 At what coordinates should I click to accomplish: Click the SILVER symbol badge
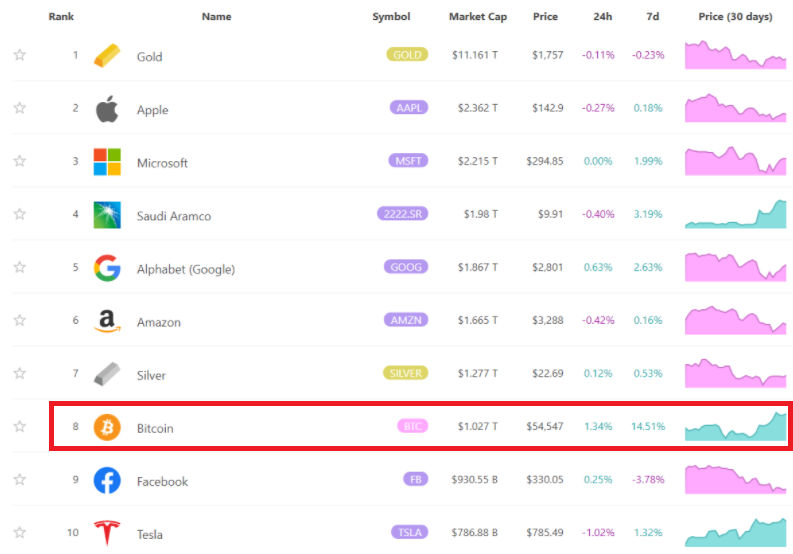[406, 373]
